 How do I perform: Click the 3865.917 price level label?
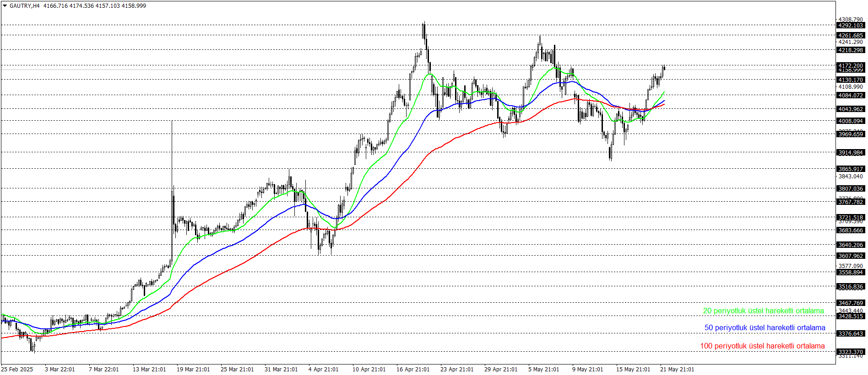851,169
